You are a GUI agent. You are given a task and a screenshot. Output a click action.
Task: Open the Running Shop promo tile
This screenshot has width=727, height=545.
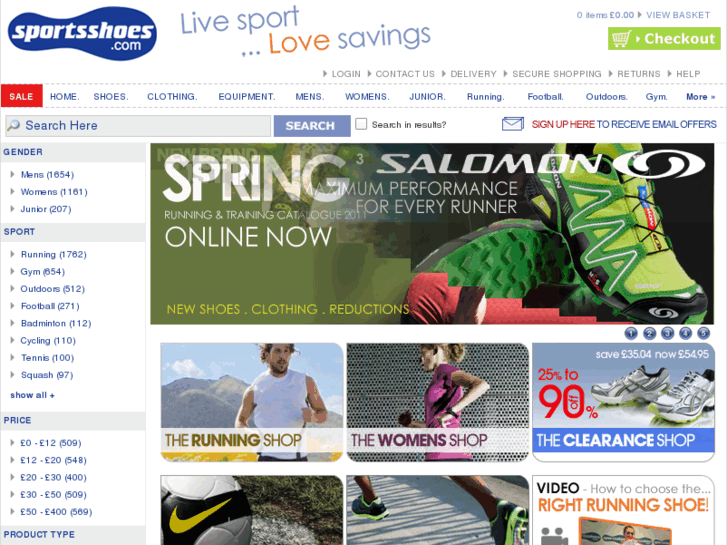(252, 402)
